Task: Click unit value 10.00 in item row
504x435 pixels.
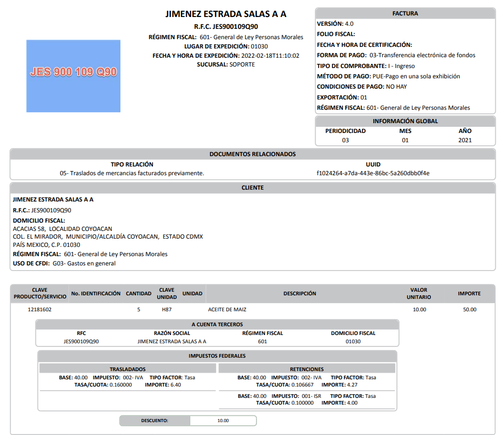Action: click(420, 310)
